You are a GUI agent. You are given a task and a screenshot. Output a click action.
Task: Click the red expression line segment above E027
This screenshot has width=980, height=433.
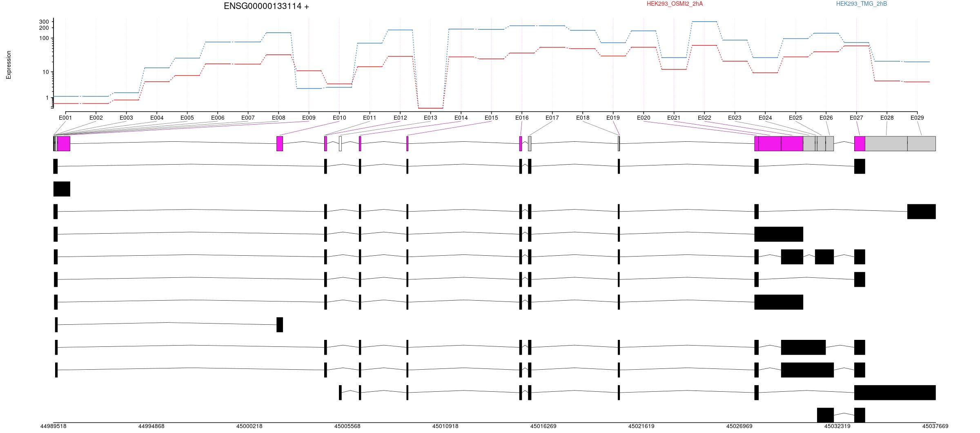(856, 46)
